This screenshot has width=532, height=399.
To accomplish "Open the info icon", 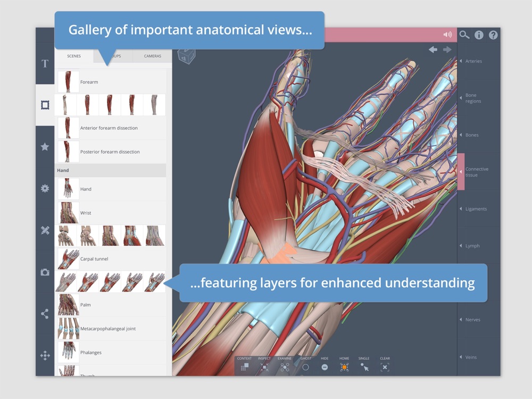I will click(479, 35).
